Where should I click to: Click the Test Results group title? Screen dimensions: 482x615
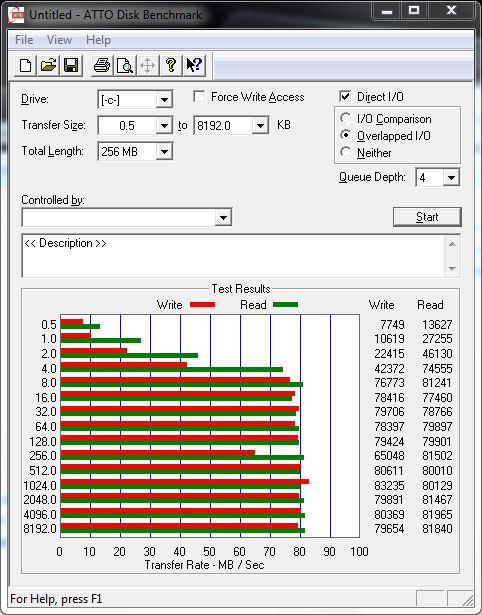point(241,289)
